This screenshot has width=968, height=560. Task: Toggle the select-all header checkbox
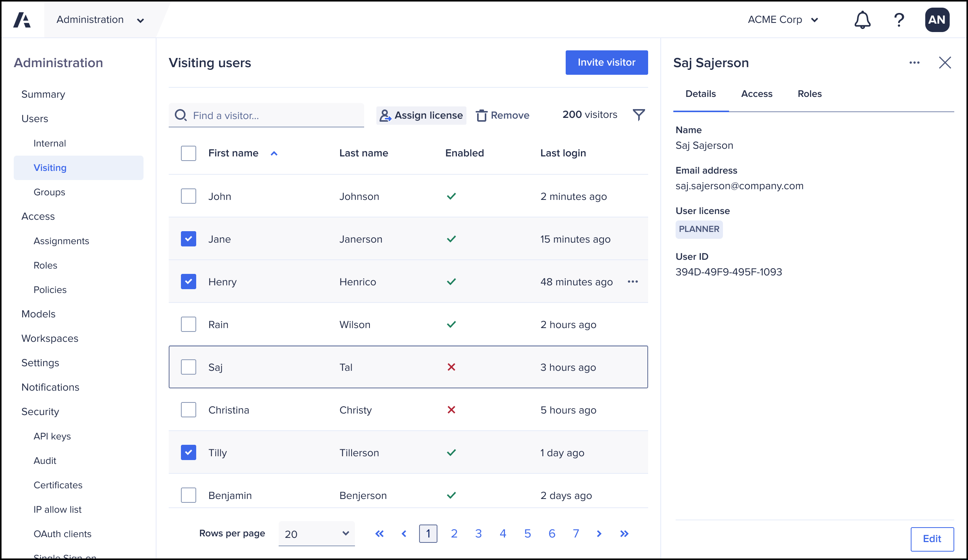tap(188, 153)
